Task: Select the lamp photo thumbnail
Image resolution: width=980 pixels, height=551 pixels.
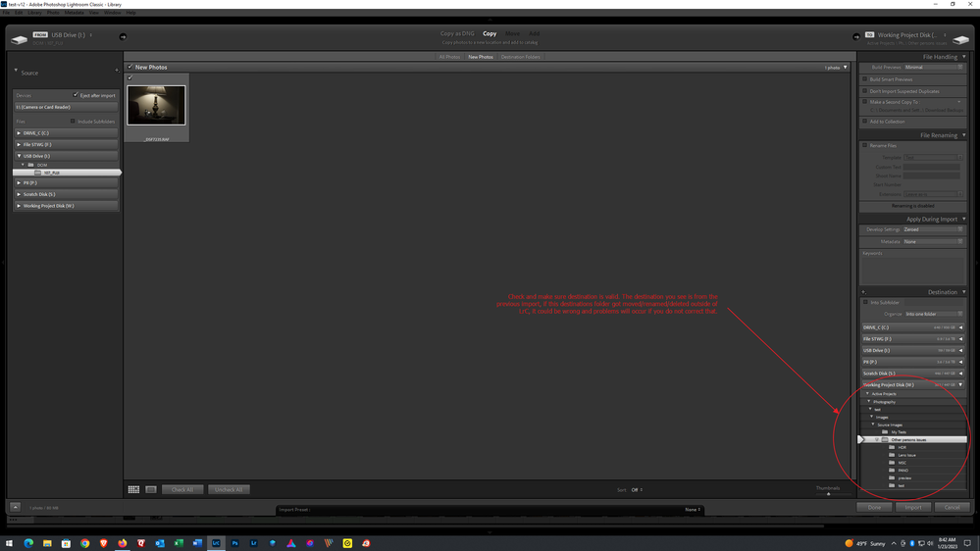Action: (156, 105)
